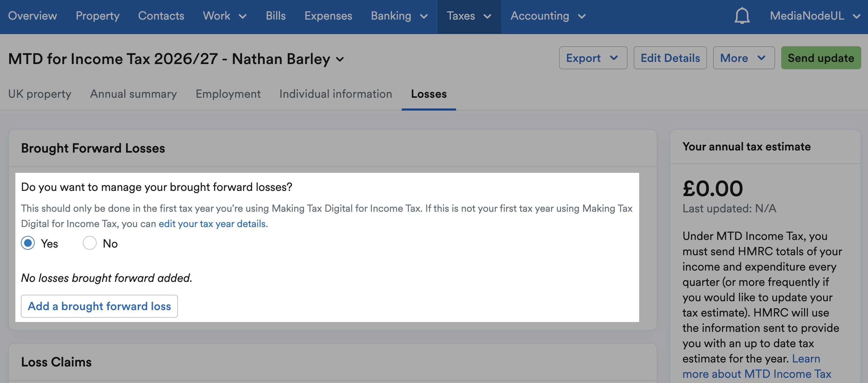Viewport: 868px width, 383px height.
Task: Select the No radio button
Action: click(90, 243)
